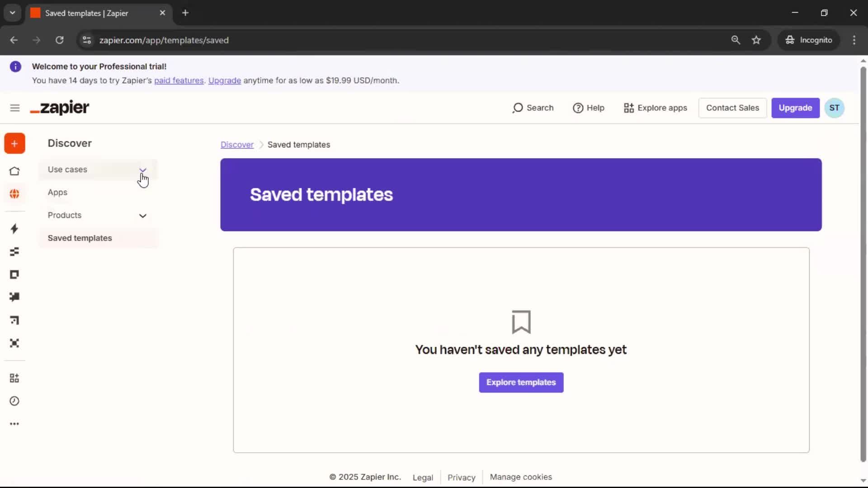This screenshot has width=868, height=488.
Task: Click the More ellipsis icon in sidebar
Action: [14, 424]
